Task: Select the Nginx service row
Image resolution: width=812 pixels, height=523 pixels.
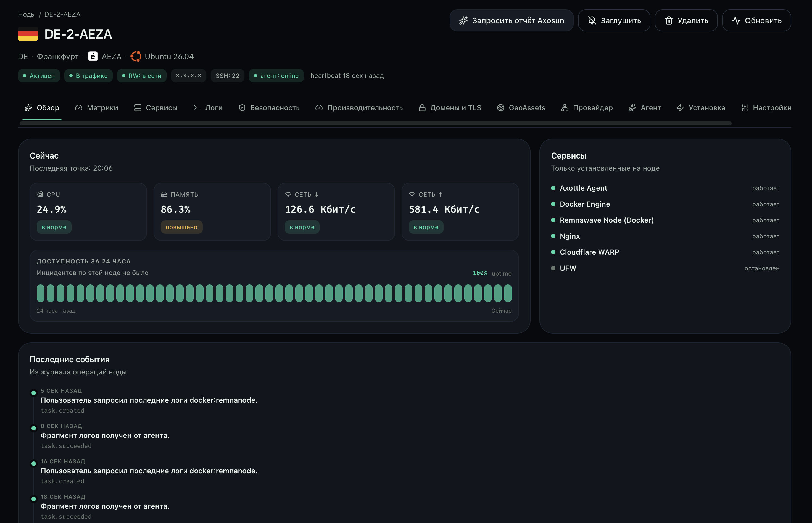Action: click(665, 236)
